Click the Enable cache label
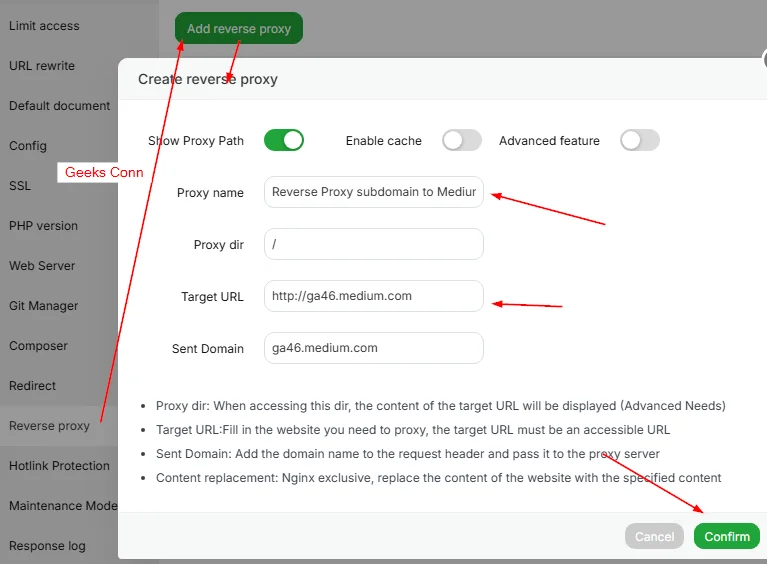767x564 pixels. coord(384,141)
